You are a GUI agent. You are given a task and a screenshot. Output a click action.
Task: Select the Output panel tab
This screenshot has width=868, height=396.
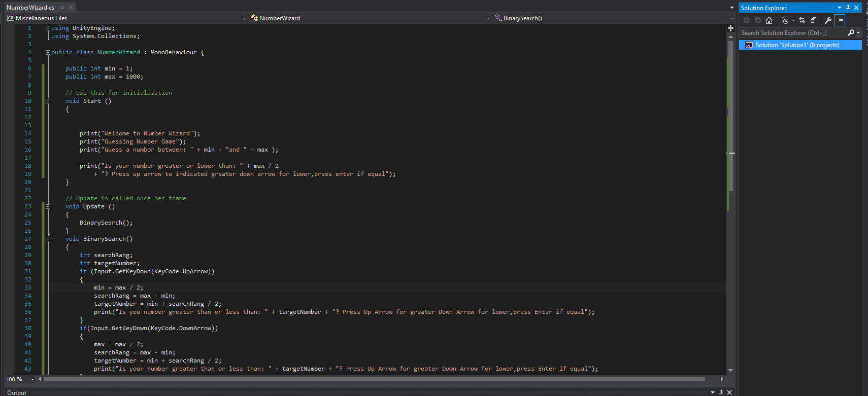pos(17,392)
